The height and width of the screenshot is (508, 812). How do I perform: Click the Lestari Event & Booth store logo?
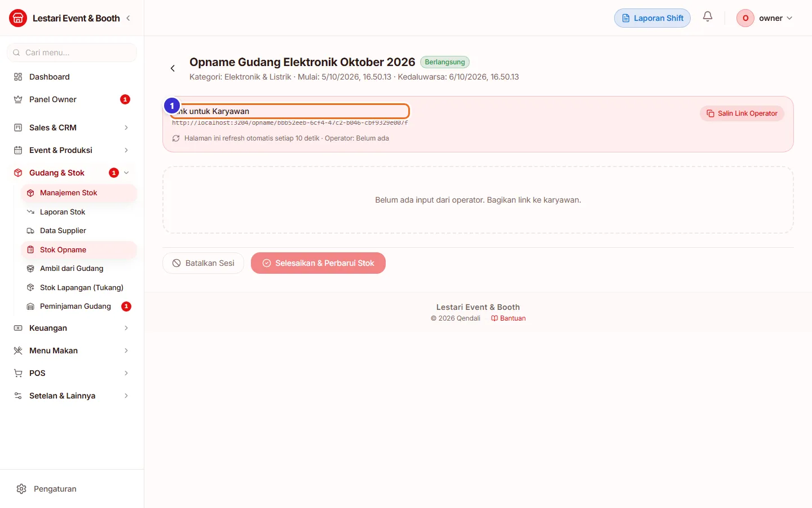(x=18, y=18)
